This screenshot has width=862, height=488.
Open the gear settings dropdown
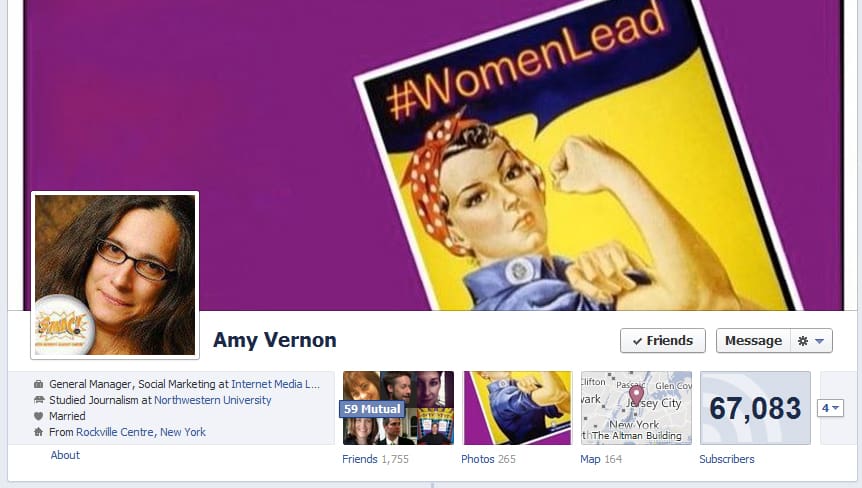[x=811, y=341]
